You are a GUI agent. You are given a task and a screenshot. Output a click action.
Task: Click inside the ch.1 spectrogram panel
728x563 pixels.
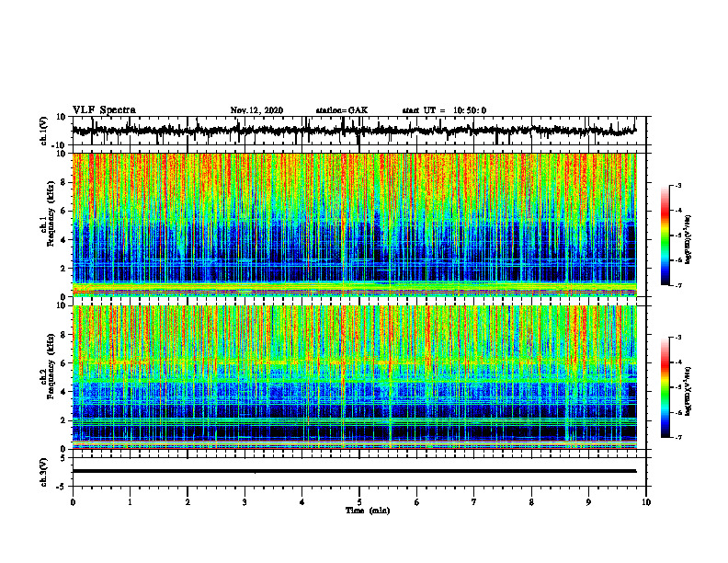click(355, 224)
